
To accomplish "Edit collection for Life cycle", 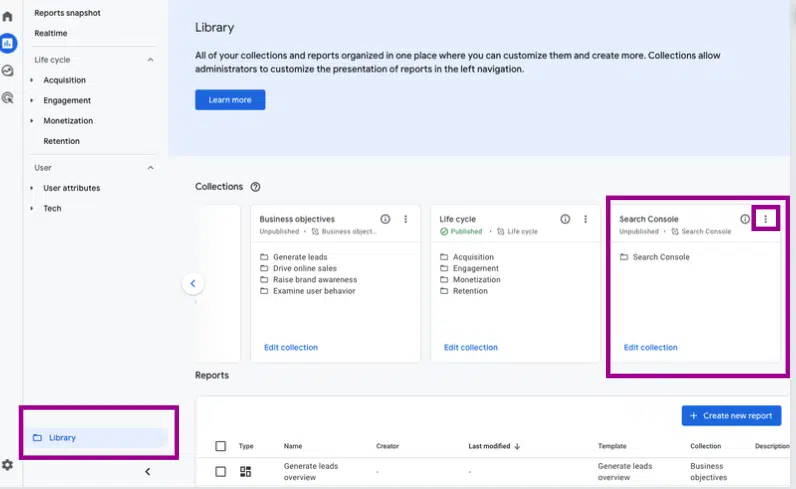I will (x=471, y=347).
